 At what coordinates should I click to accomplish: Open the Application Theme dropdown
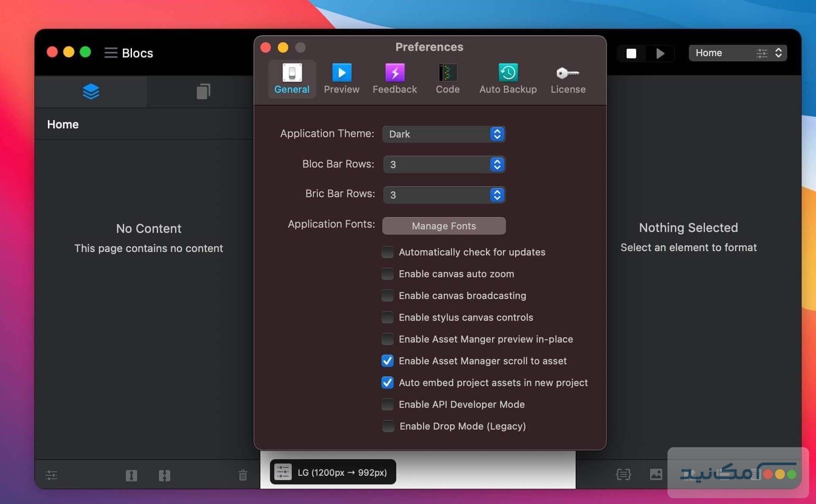(x=444, y=134)
